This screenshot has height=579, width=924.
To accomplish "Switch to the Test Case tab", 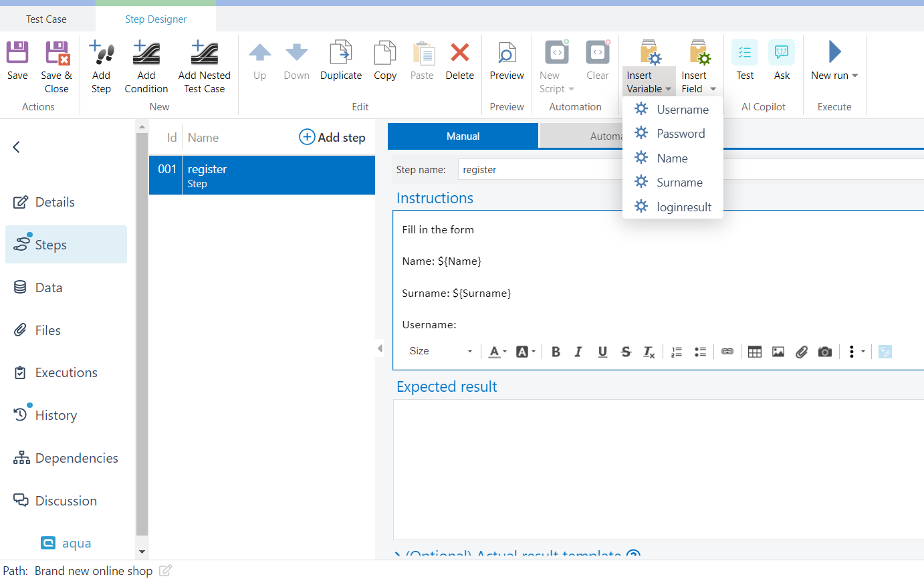I will pyautogui.click(x=46, y=19).
